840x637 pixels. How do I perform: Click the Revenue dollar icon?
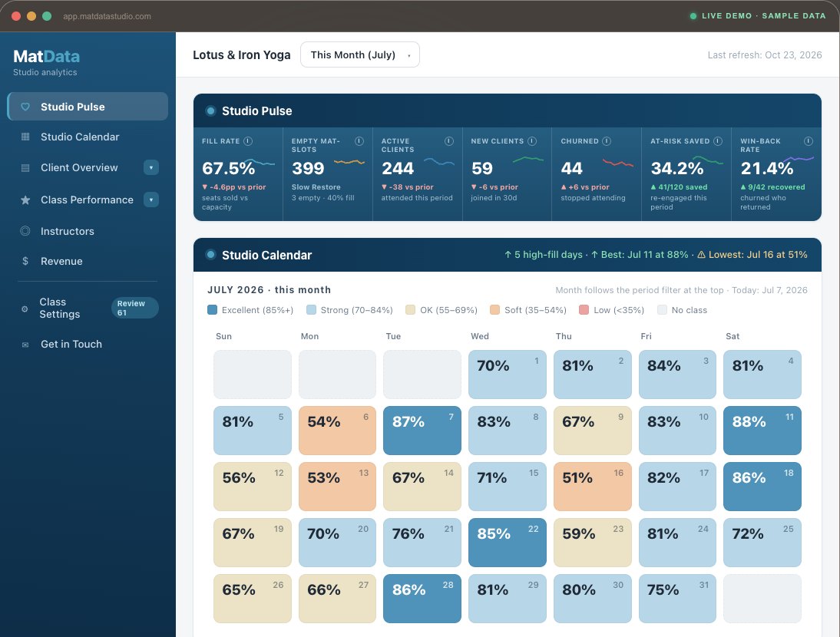pos(25,261)
